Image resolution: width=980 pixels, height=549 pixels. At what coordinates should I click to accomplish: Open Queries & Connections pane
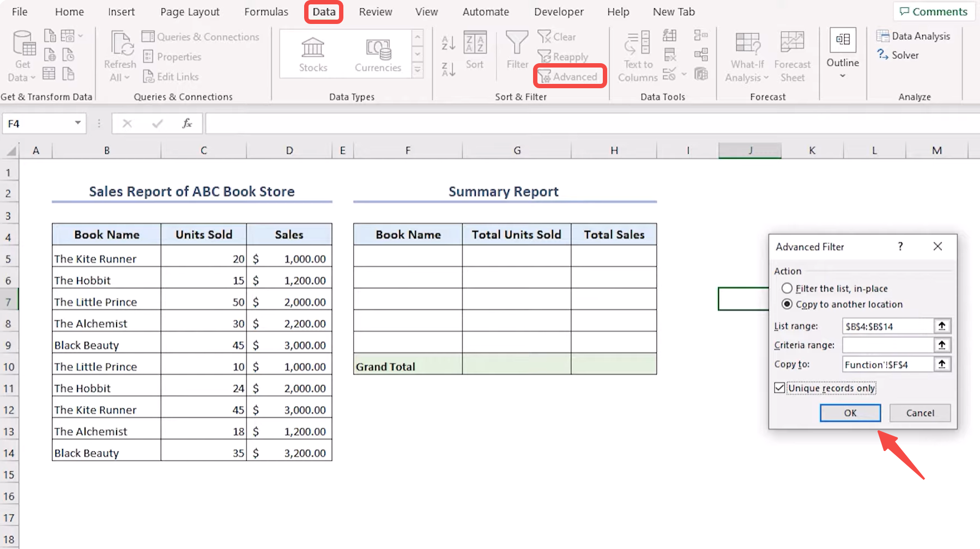coord(201,36)
